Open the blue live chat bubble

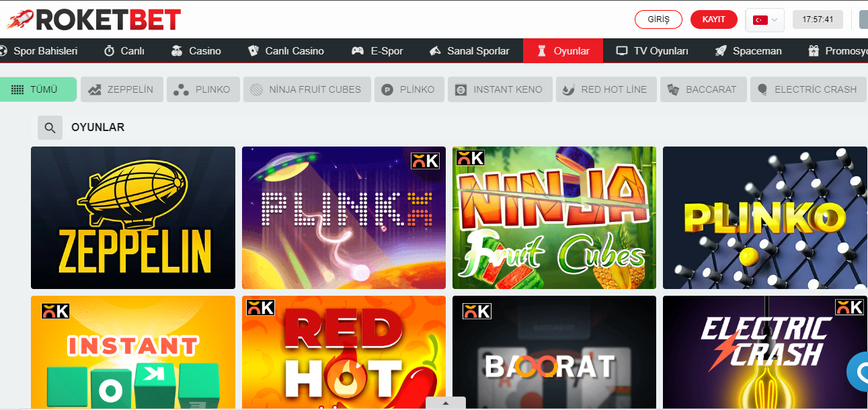click(x=858, y=370)
